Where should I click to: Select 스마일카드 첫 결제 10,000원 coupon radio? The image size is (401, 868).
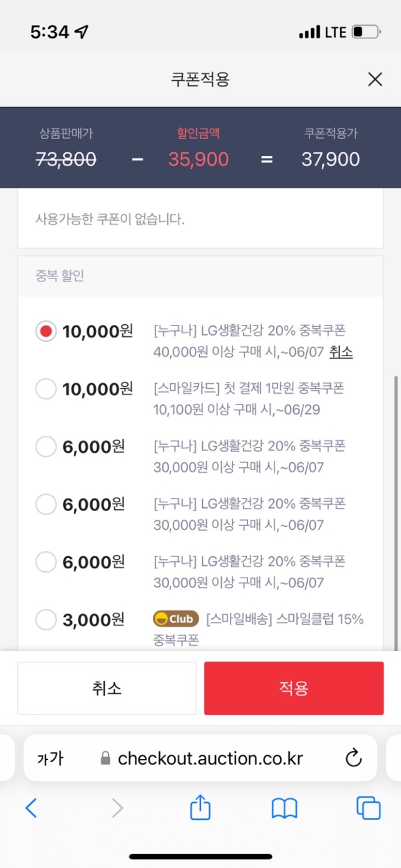[x=46, y=389]
